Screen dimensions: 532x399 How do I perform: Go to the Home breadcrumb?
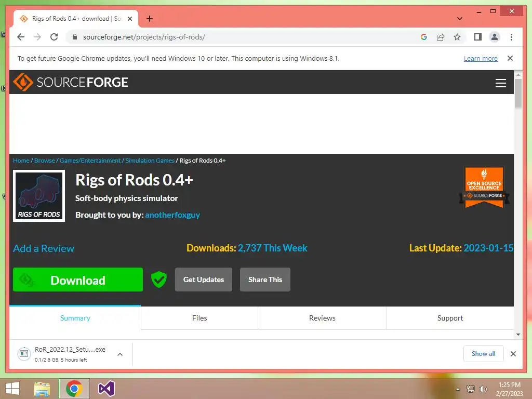coord(21,161)
